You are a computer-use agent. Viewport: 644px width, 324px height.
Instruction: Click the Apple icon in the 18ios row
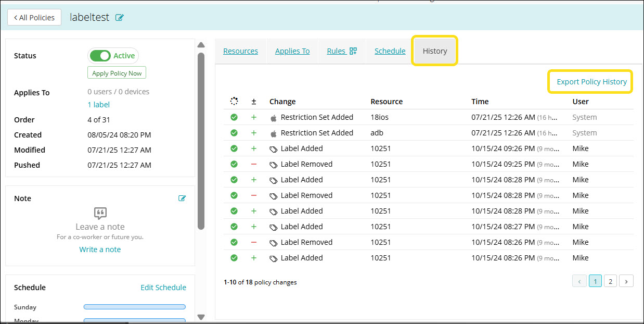click(x=274, y=118)
